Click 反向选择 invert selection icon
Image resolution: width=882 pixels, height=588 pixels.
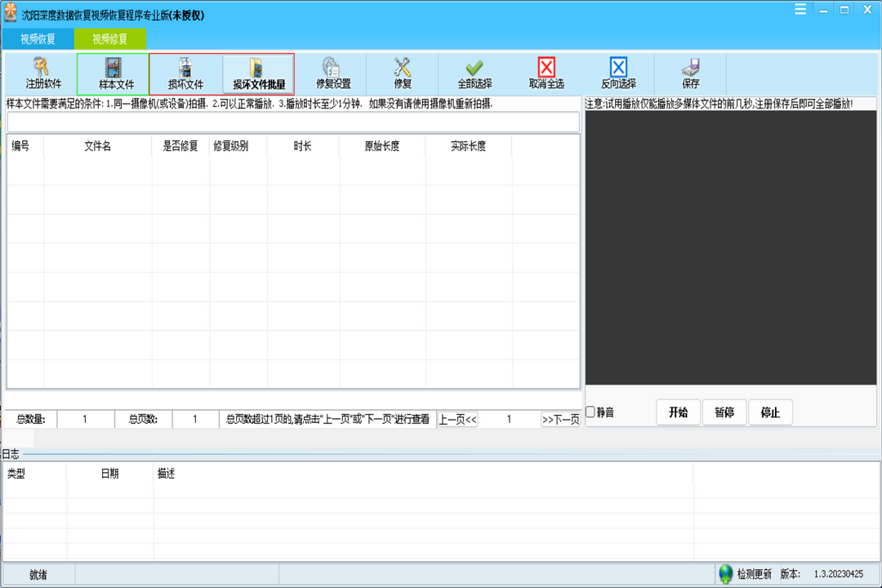[x=618, y=73]
